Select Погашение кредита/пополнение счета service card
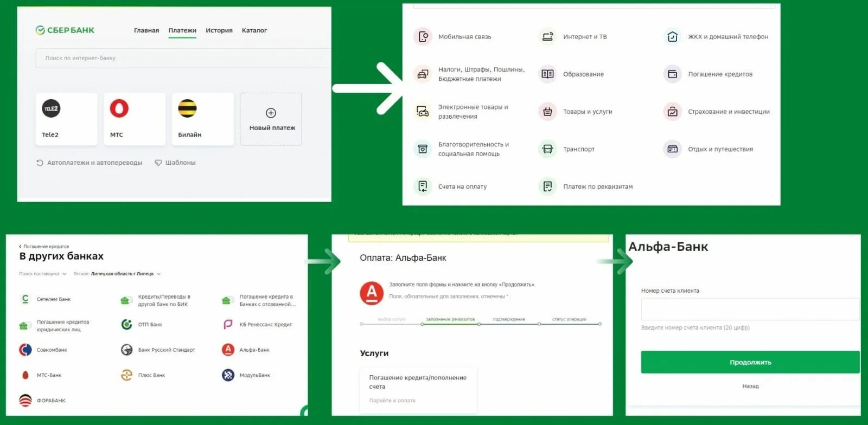The image size is (868, 425). tap(418, 389)
